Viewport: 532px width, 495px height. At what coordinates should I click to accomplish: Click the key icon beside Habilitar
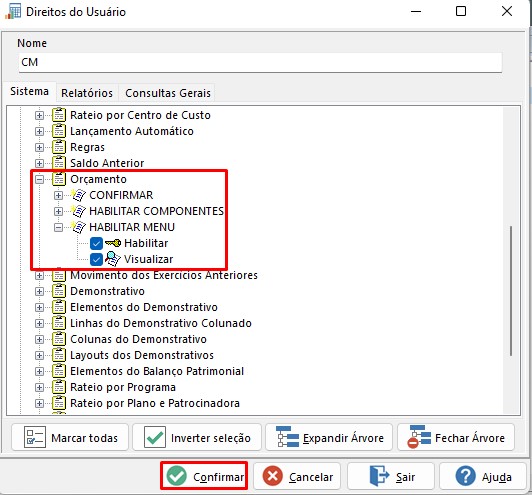point(113,243)
